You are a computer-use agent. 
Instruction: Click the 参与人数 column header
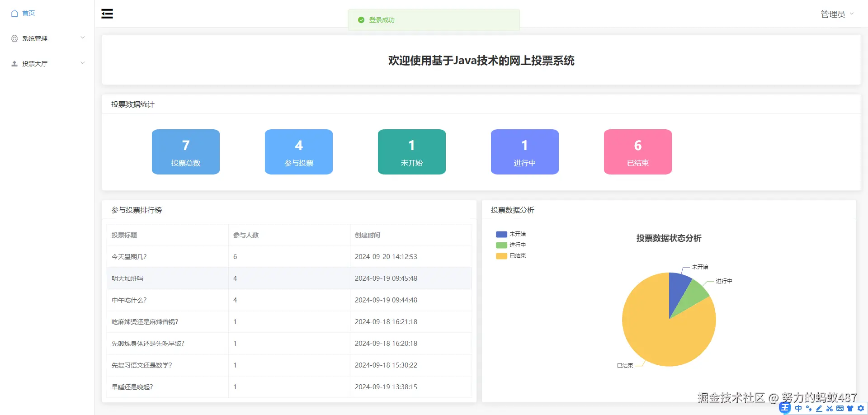click(246, 235)
